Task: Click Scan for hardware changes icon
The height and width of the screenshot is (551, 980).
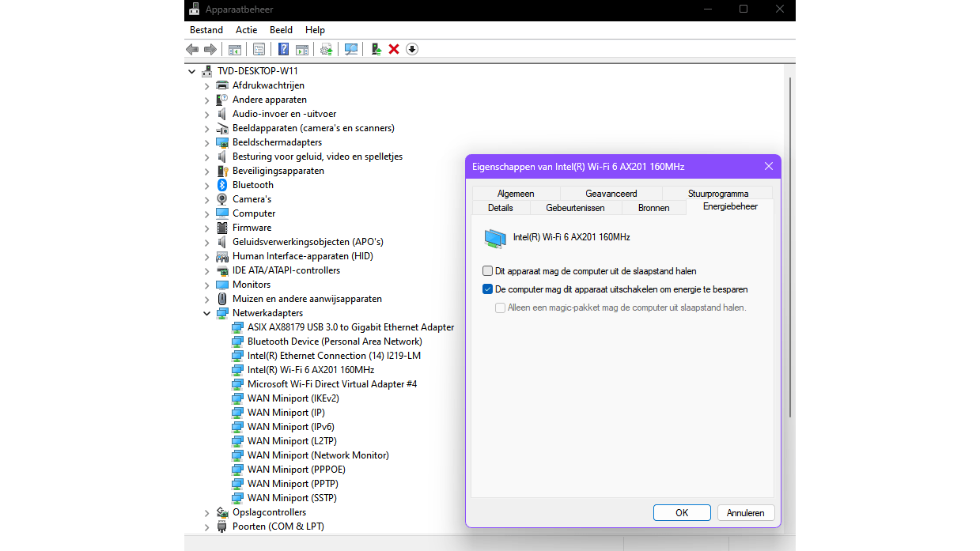Action: [351, 49]
